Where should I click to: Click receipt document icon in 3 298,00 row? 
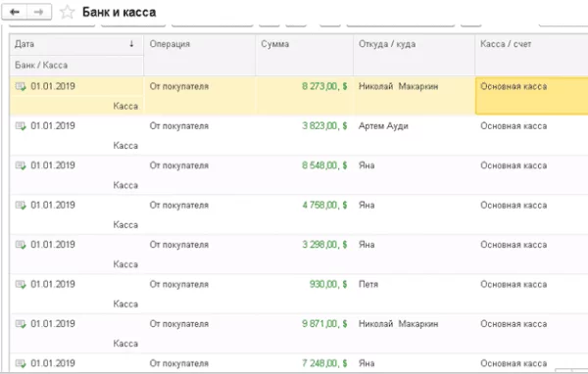tap(21, 245)
